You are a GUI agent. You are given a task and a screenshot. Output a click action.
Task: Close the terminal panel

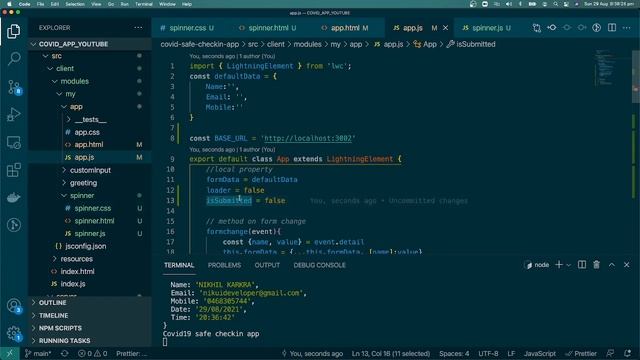[627, 265]
